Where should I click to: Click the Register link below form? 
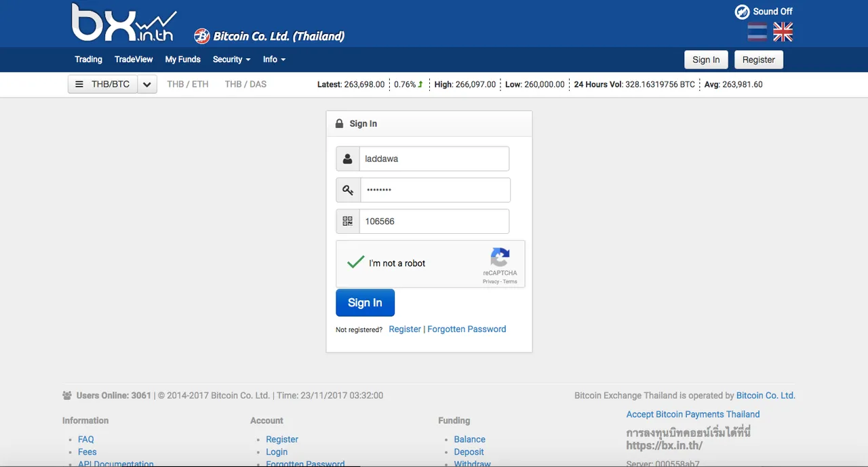[405, 329]
